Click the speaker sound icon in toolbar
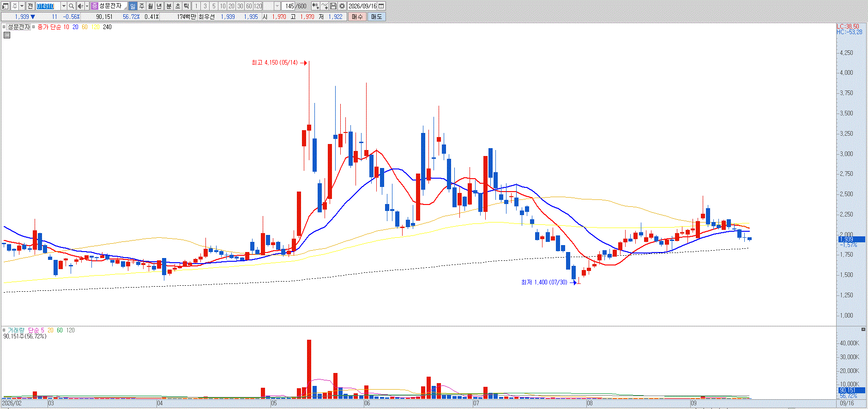Image resolution: width=868 pixels, height=409 pixels. tap(80, 6)
